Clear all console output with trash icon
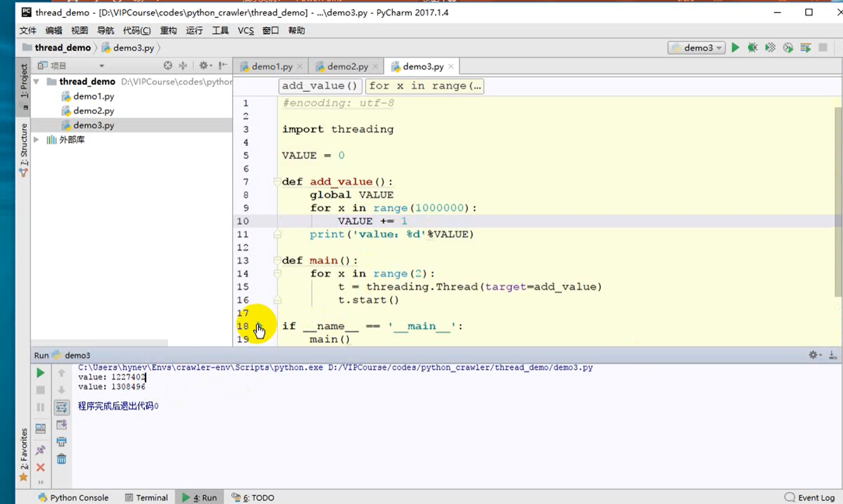 click(x=61, y=459)
